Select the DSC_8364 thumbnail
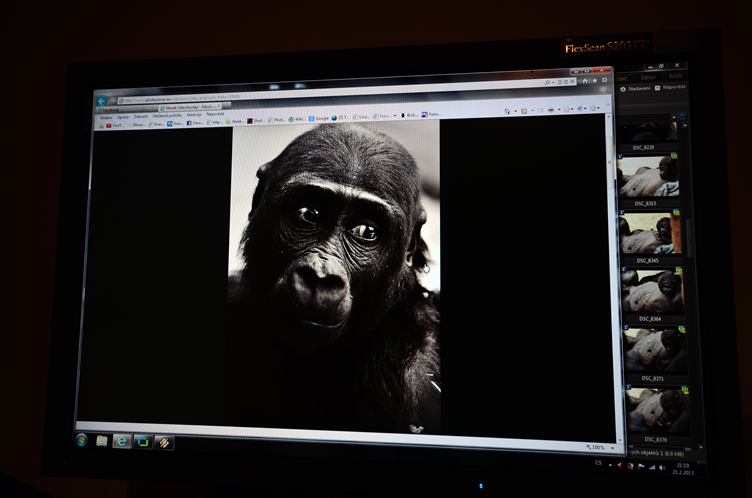Image resolution: width=752 pixels, height=498 pixels. point(651,292)
